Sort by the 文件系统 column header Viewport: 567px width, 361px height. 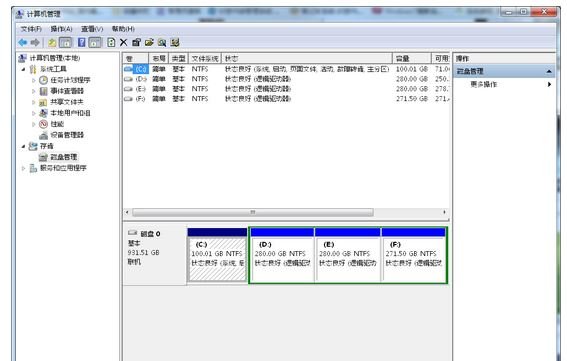pos(205,59)
